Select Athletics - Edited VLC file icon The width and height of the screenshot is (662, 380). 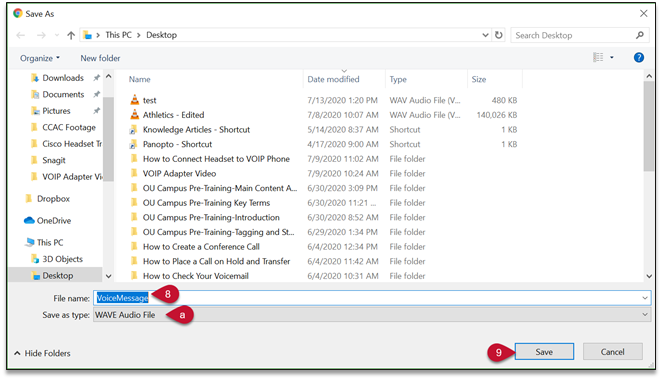click(134, 114)
